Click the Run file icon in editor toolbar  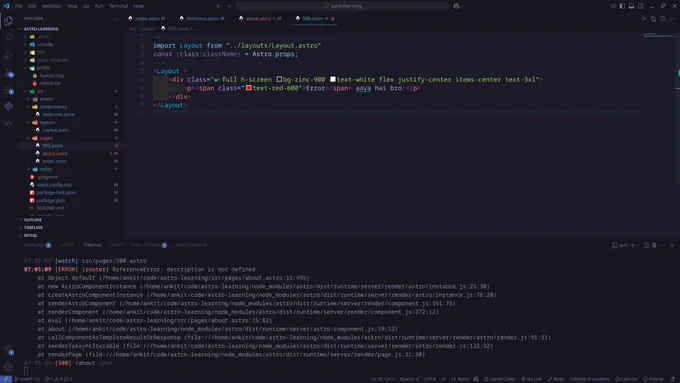point(644,19)
